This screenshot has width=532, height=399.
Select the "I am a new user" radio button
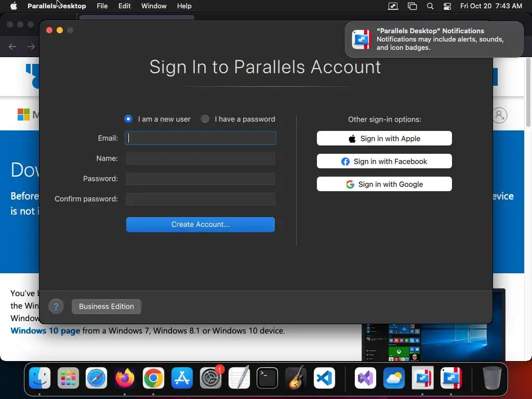(x=128, y=119)
